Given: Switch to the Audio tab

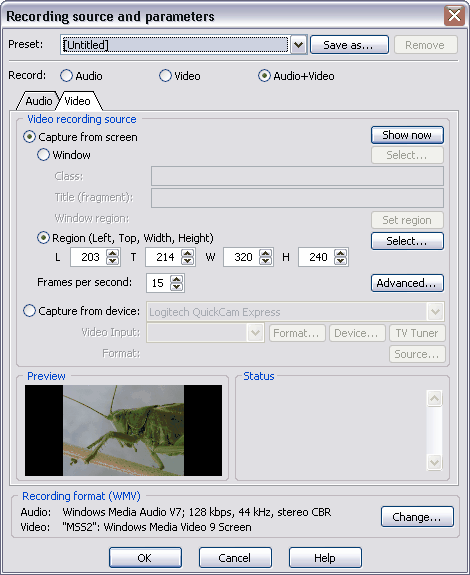Looking at the screenshot, I should pyautogui.click(x=38, y=101).
